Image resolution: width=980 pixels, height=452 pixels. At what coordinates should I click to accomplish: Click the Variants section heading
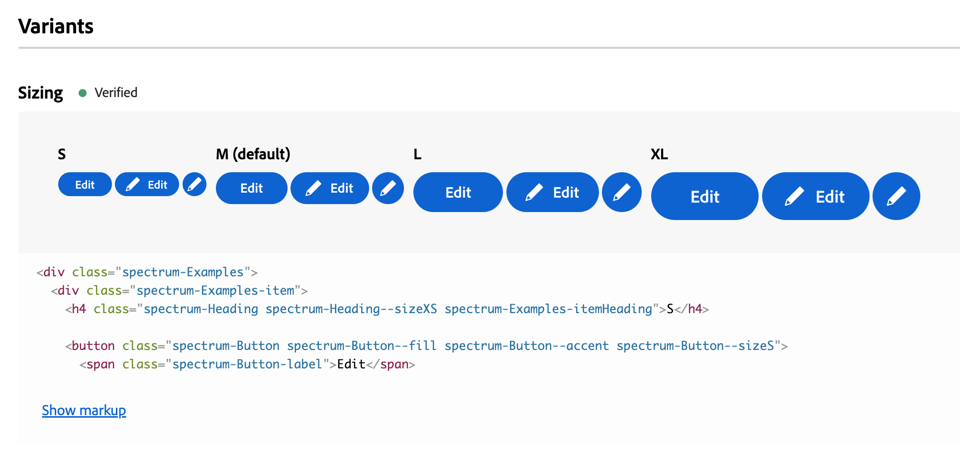[56, 26]
